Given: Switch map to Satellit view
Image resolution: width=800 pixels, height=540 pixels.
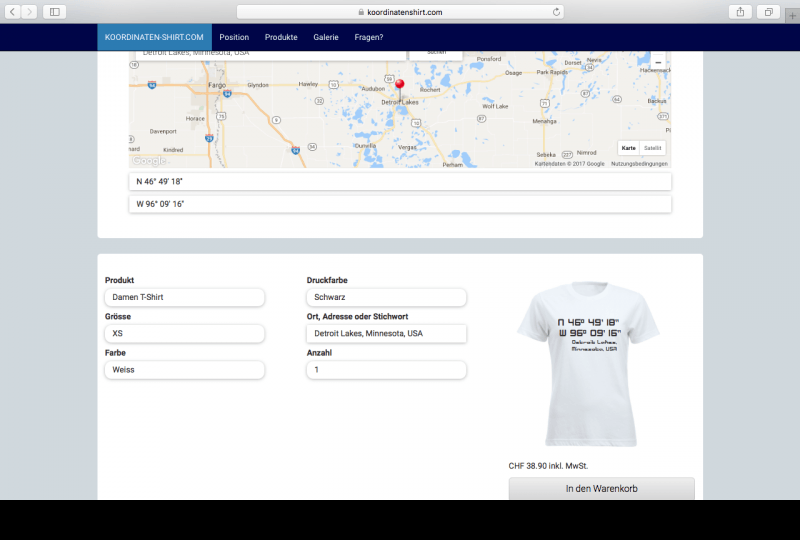Looking at the screenshot, I should click(x=652, y=147).
